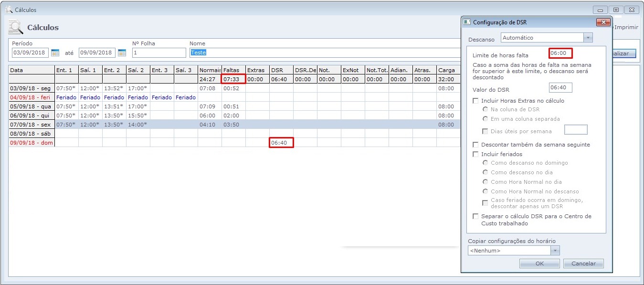This screenshot has width=644, height=285.
Task: Close the Configuração de DSR dialog
Action: 603,22
